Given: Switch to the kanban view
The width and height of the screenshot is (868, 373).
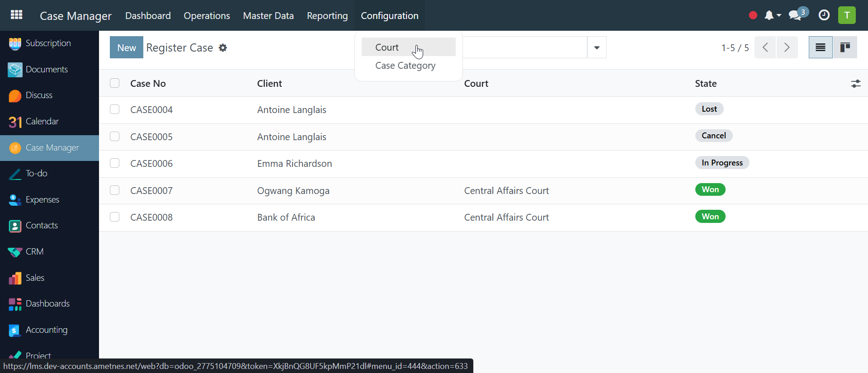Looking at the screenshot, I should pyautogui.click(x=844, y=47).
